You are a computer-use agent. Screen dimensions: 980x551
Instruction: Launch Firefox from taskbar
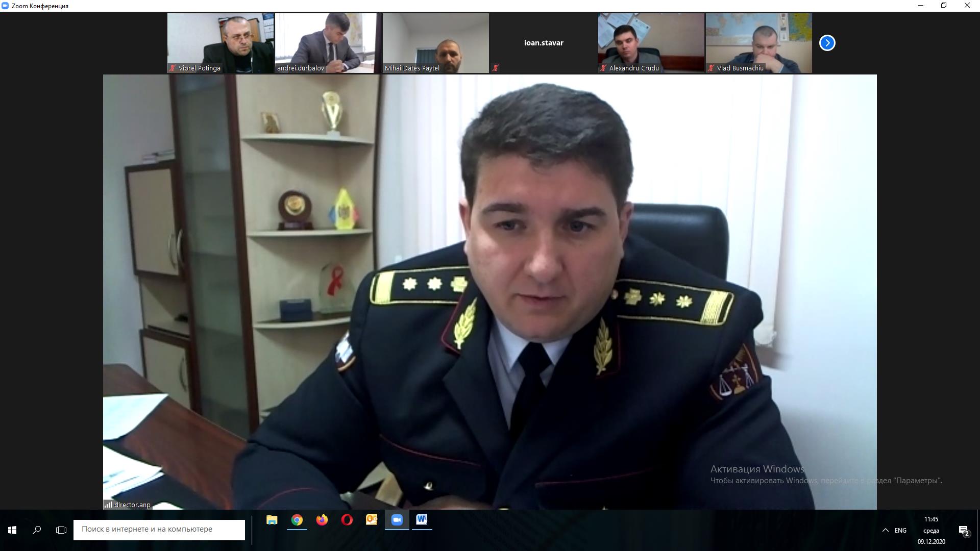tap(322, 520)
